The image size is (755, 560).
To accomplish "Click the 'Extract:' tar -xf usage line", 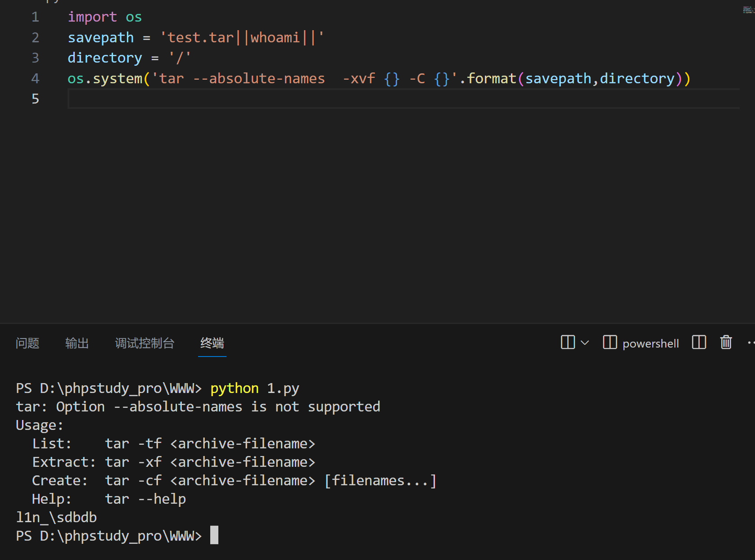I will (x=173, y=462).
